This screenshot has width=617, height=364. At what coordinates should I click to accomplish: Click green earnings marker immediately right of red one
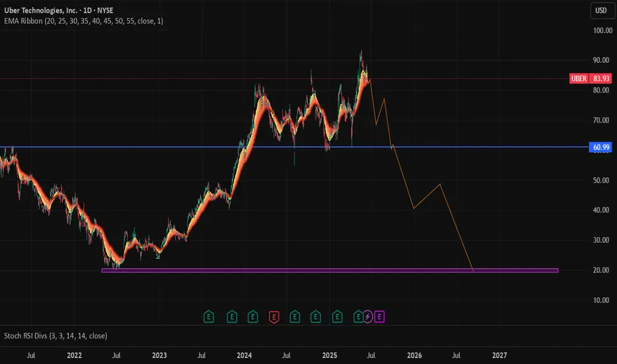(x=295, y=317)
